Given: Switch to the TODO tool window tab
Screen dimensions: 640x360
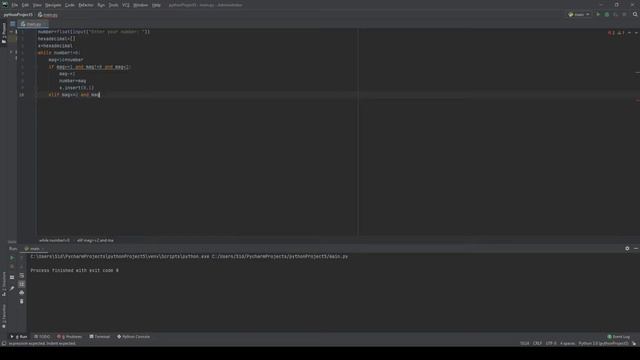Looking at the screenshot, I should 42,337.
